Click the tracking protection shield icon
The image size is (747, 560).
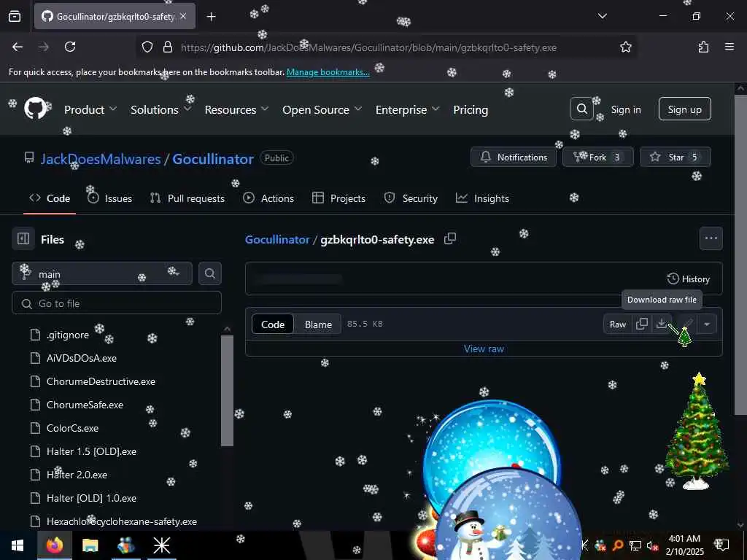147,47
